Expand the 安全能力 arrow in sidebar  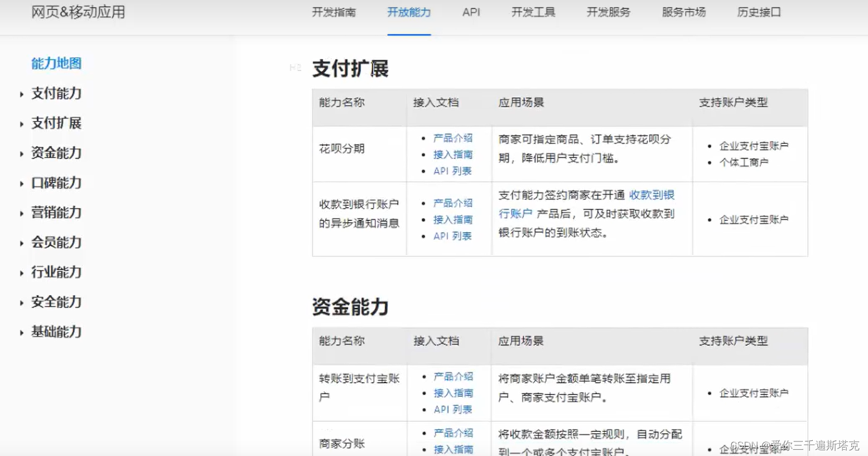click(x=21, y=303)
